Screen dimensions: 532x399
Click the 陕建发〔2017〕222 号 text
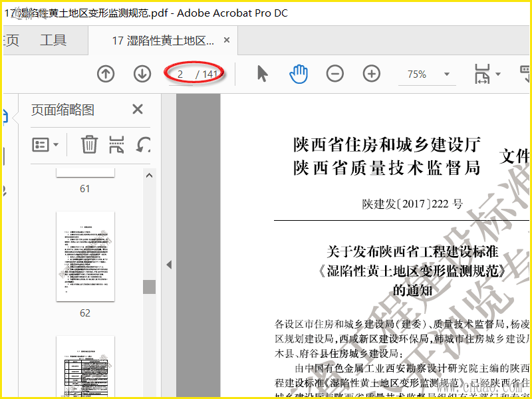point(412,204)
